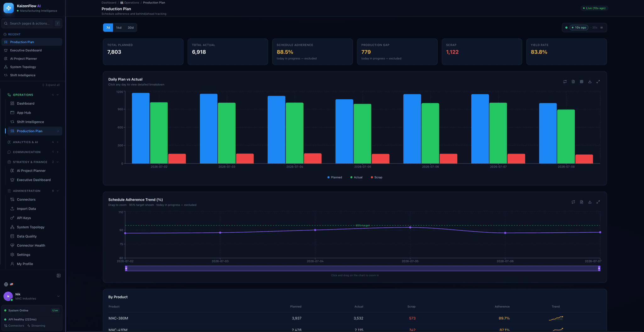This screenshot has height=332, width=644.
Task: Open App Hub in Operations
Action: coord(24,113)
